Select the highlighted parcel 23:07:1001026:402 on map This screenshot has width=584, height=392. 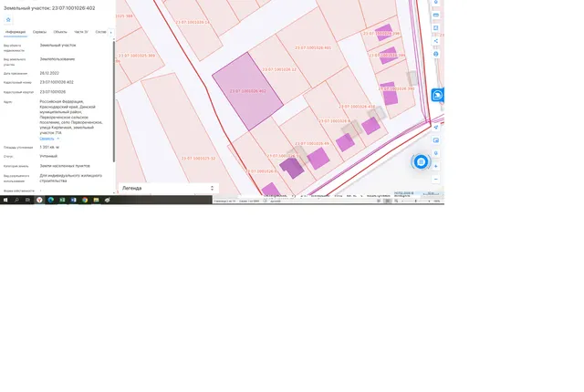point(247,91)
